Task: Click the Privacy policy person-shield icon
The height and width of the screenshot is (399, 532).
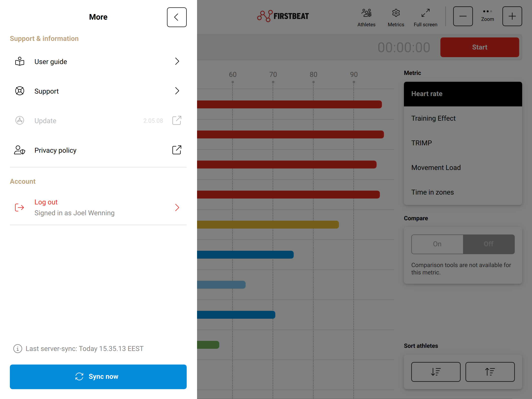Action: click(20, 150)
